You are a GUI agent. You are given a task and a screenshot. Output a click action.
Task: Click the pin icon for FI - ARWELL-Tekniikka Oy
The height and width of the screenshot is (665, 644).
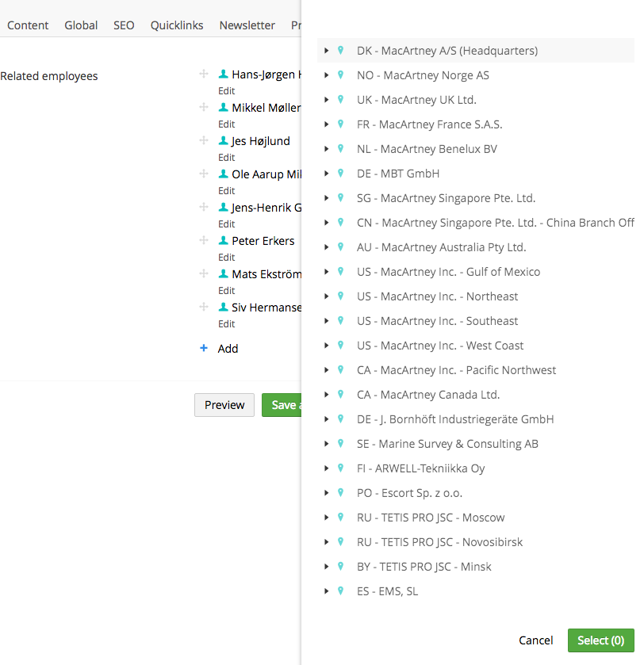coord(340,468)
